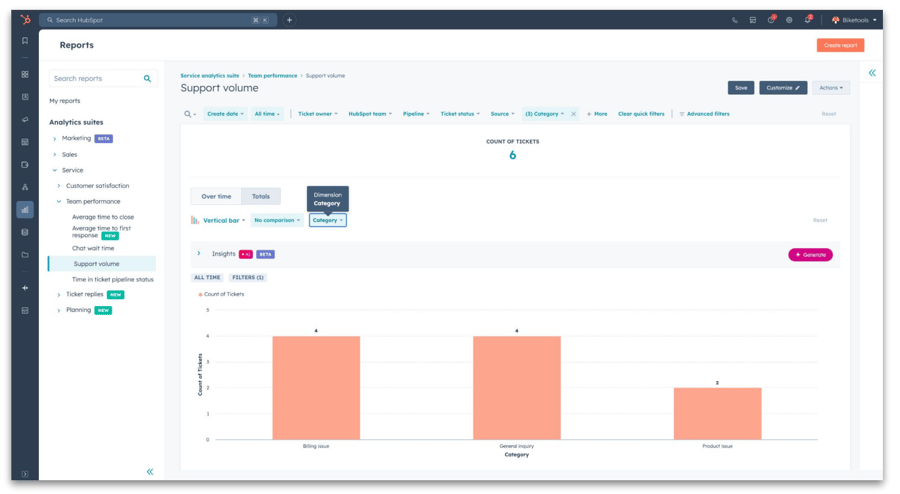Viewport: 900px width, 494px height.
Task: Open the Reporting bar chart icon in sidebar
Action: click(25, 210)
